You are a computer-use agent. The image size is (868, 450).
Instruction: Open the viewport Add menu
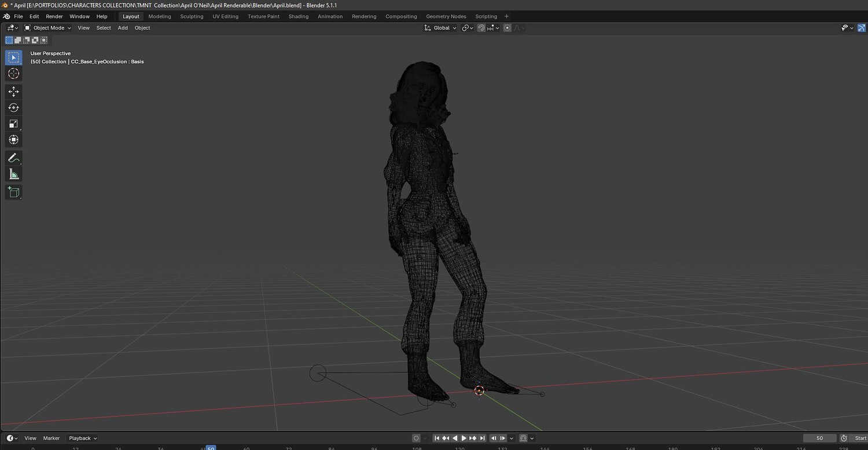pyautogui.click(x=123, y=28)
